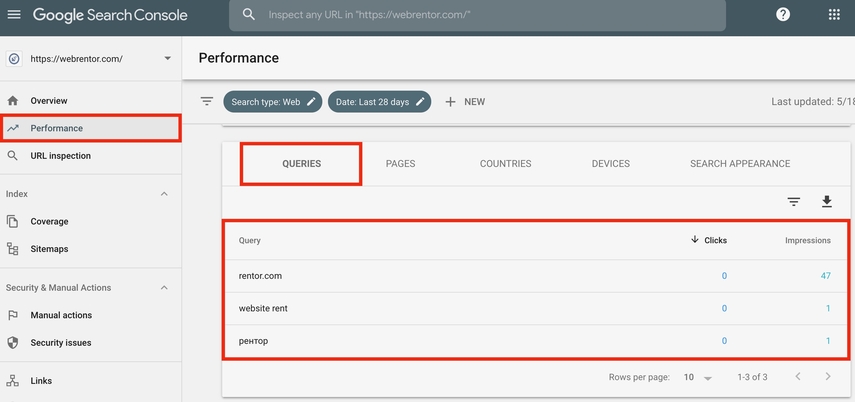
Task: Switch to the Pages tab
Action: point(400,164)
